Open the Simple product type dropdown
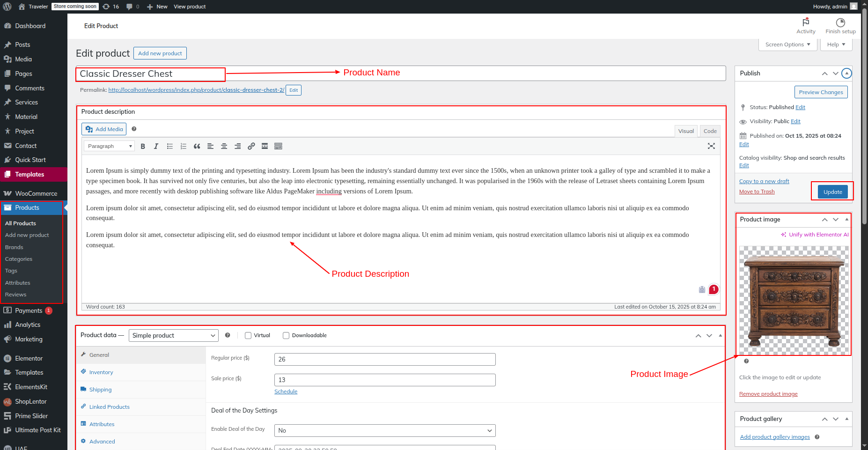868x450 pixels. 173,335
